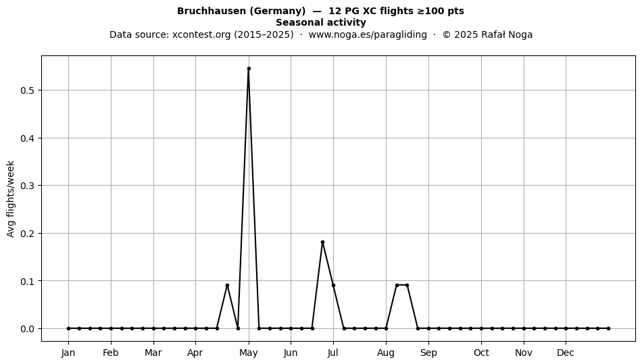This screenshot has height=364, width=642.
Task: Click the 'Jun' x-axis label
Action: coord(291,353)
